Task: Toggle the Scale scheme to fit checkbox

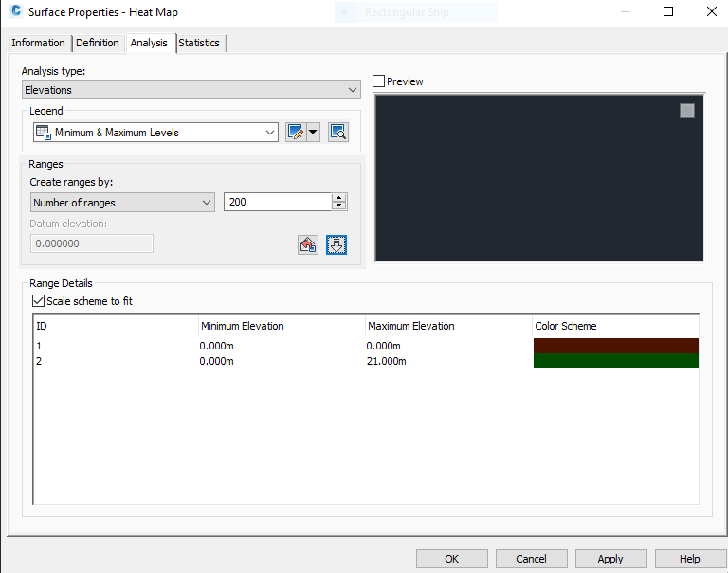Action: 38,300
